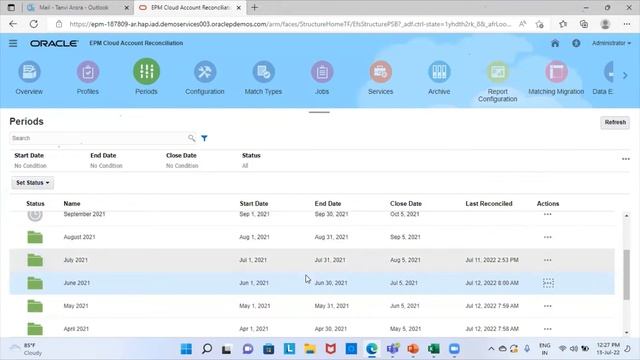Screen dimensions: 640x360
Task: Click the search magnifier icon
Action: point(191,138)
